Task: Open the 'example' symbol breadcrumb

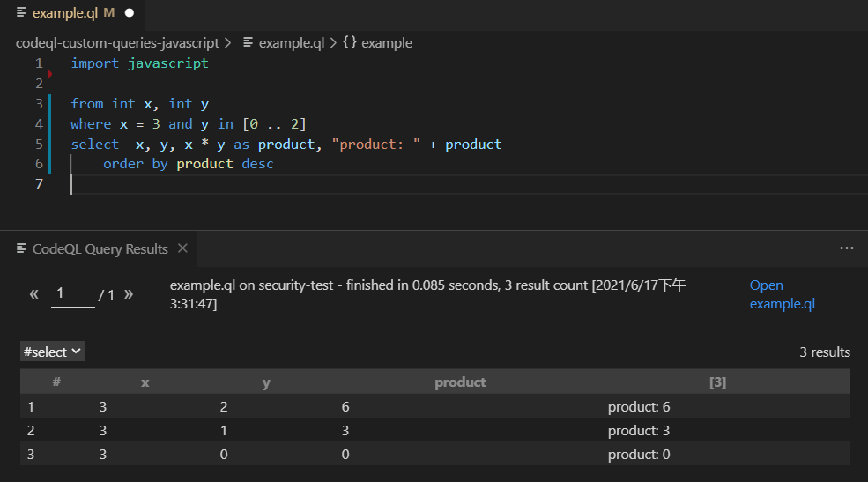Action: pos(386,42)
